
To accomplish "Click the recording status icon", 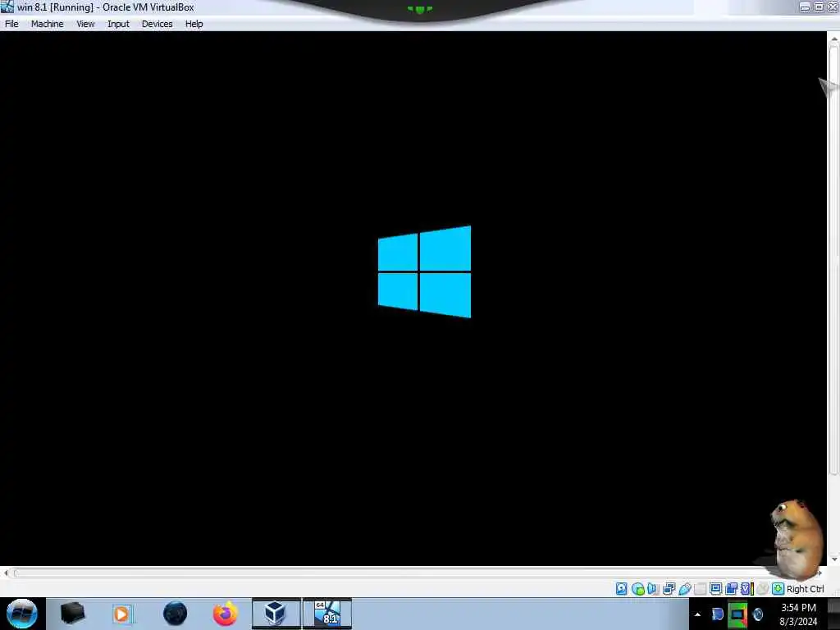I will click(x=731, y=589).
